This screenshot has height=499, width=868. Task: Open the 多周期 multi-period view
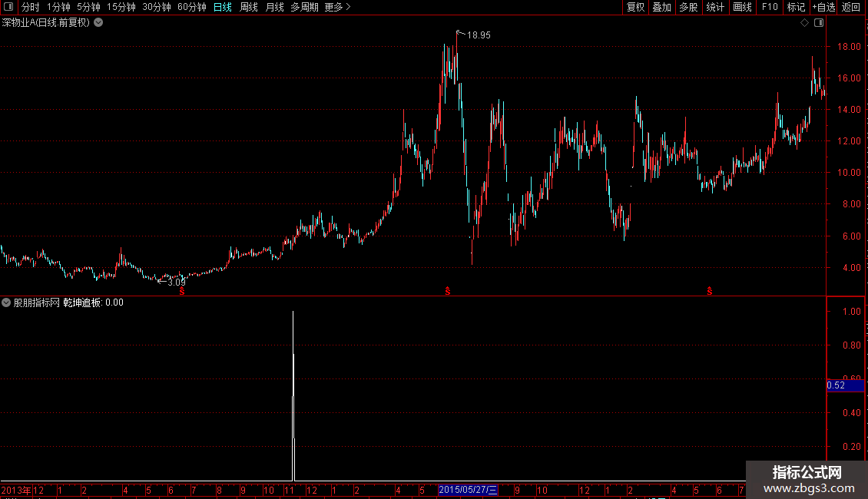304,7
